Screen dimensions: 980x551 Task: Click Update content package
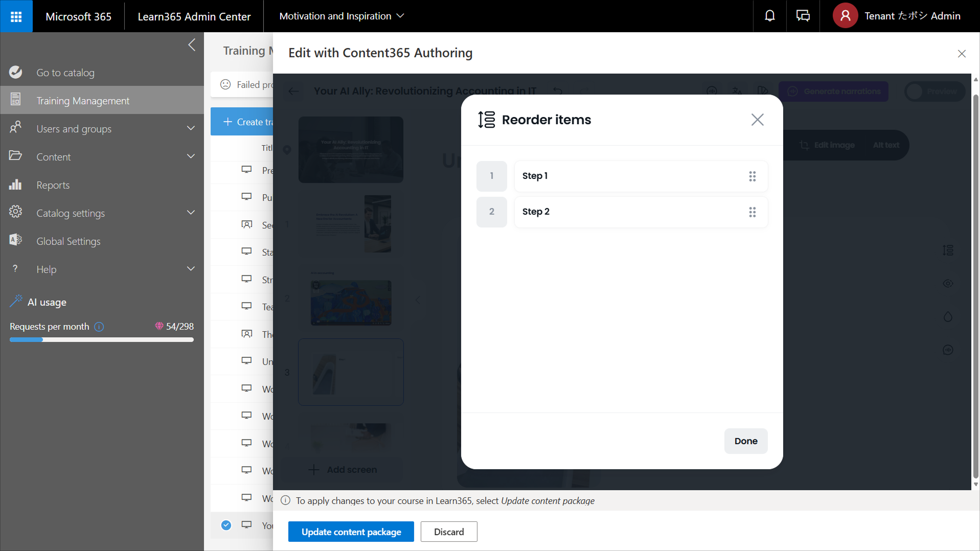pyautogui.click(x=351, y=532)
